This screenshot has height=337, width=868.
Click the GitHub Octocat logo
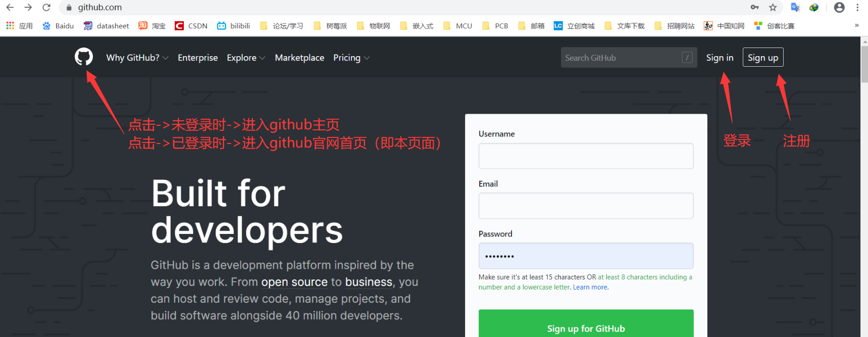coord(84,57)
